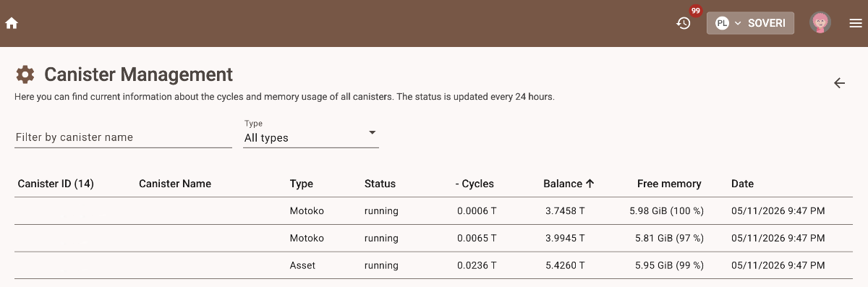Viewport: 868px width, 287px height.
Task: Sort by Balance column header
Action: pos(569,184)
